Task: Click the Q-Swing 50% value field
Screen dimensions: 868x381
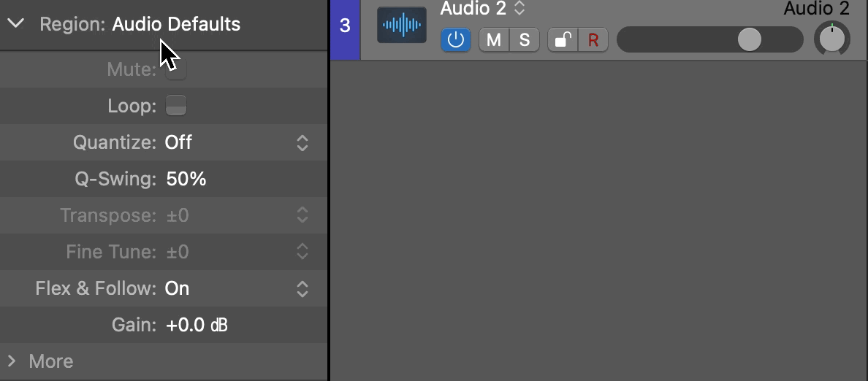Action: (186, 179)
